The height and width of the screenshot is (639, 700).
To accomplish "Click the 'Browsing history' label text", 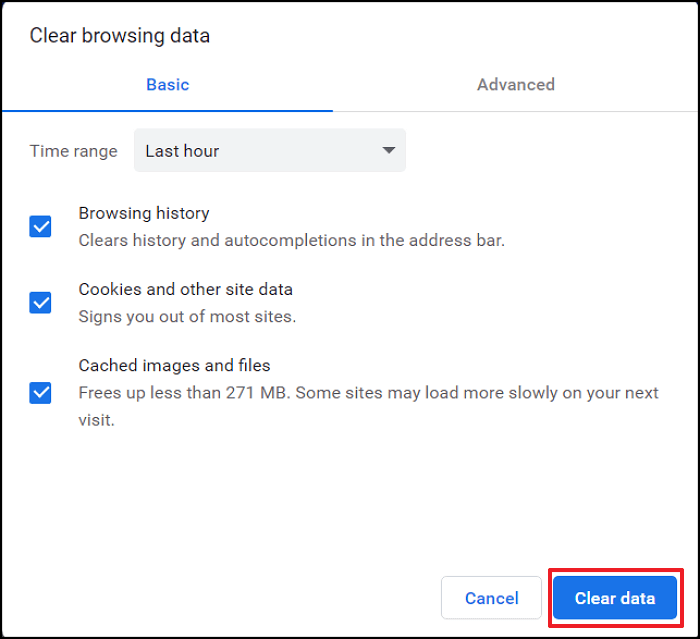I will pos(144,213).
